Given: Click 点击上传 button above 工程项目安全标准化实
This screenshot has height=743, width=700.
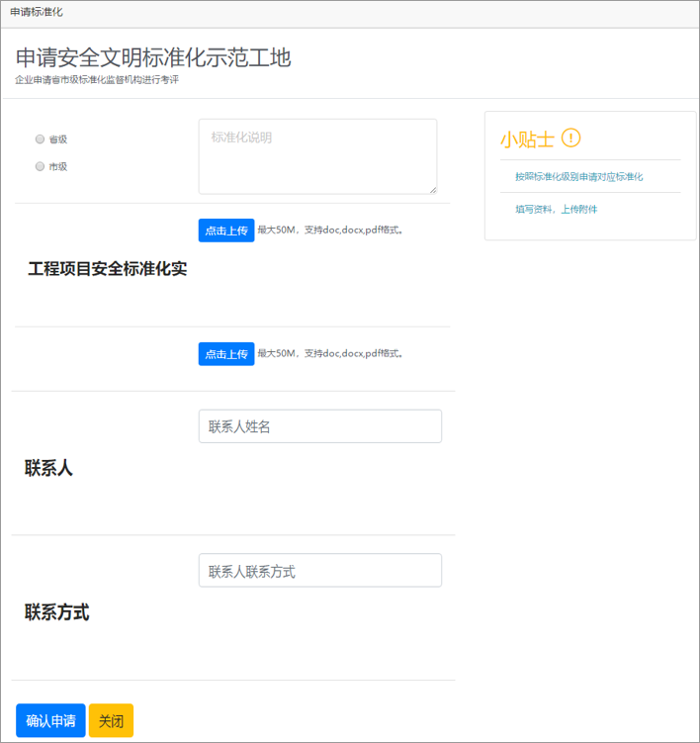Looking at the screenshot, I should [x=226, y=231].
